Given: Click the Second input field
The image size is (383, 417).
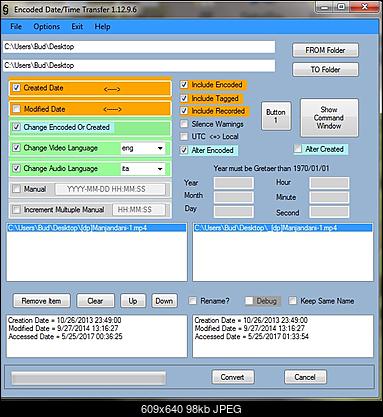Looking at the screenshot, I should tap(329, 211).
